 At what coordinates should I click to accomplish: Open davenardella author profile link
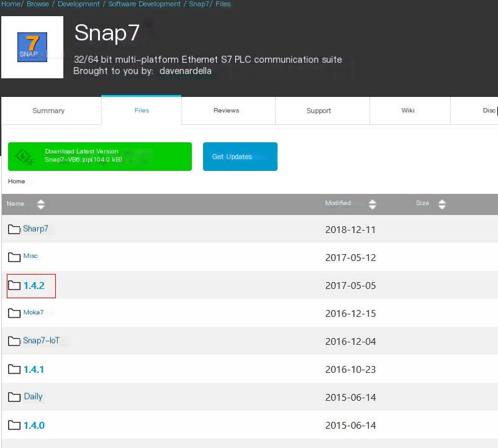point(186,71)
